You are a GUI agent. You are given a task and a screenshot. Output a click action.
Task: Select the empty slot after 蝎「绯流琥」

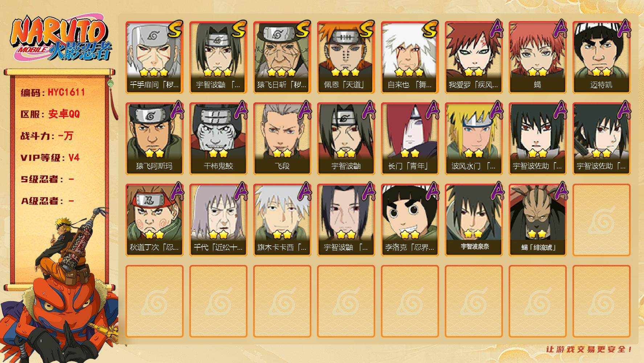click(x=601, y=220)
